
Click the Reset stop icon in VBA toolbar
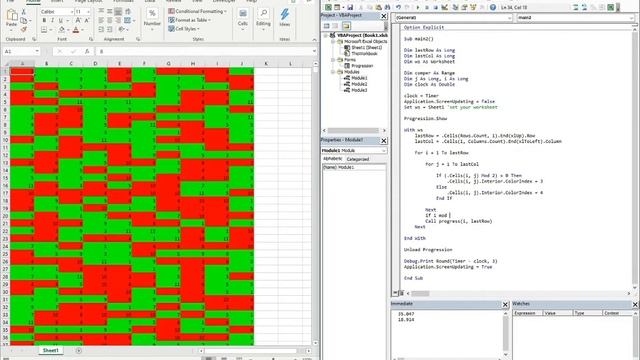coord(436,7)
